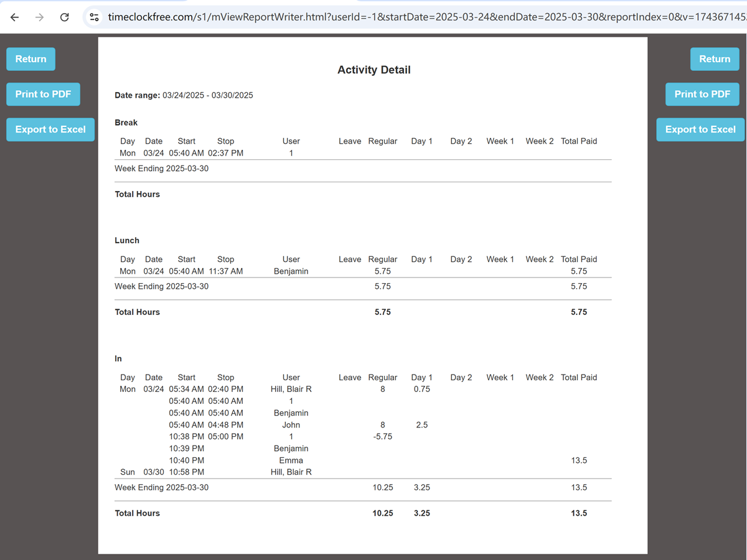Screen dimensions: 747x560
Task: Click start time 10:40 PM in Emma's row
Action: (x=186, y=460)
